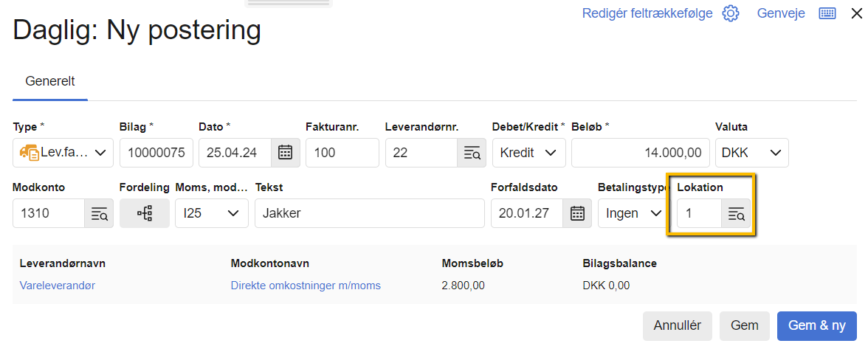Click the Fordeling distribution icon button
The height and width of the screenshot is (349, 868).
coord(145,213)
